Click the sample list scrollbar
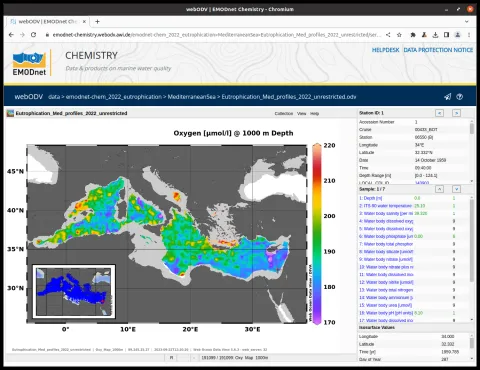This screenshot has height=370, width=480. (472, 240)
